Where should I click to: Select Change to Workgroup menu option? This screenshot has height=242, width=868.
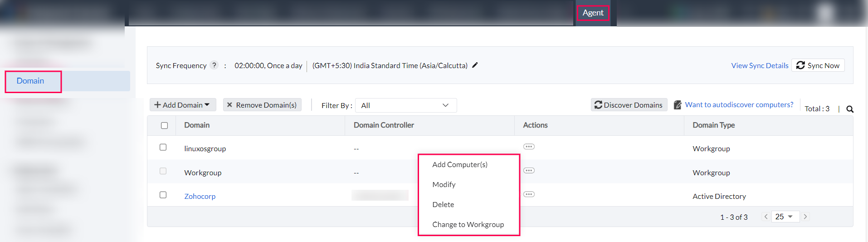click(468, 224)
